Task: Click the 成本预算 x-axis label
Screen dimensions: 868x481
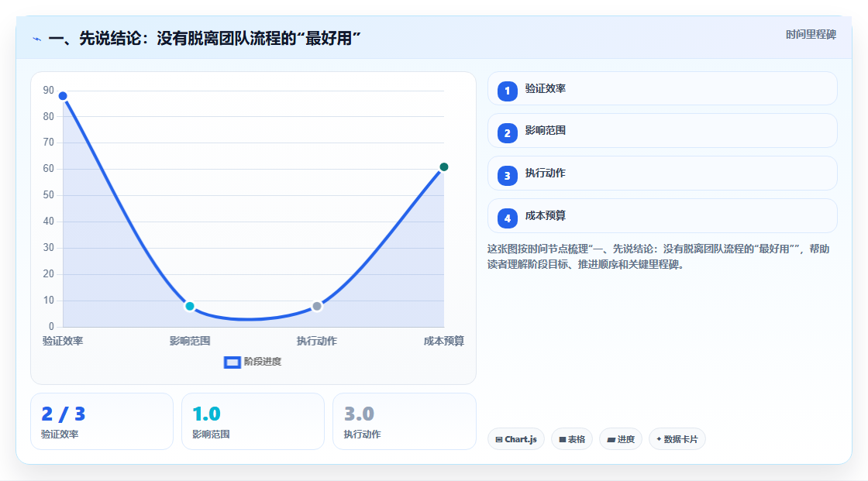Action: [444, 341]
